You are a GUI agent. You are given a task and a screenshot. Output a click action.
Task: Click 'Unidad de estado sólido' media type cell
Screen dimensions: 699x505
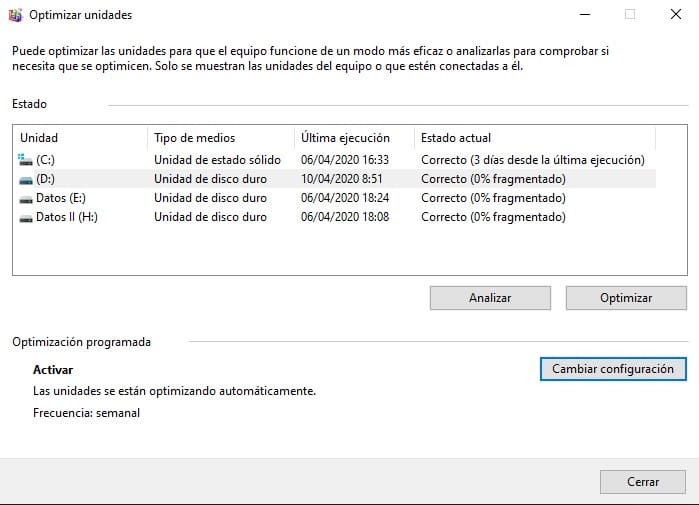point(218,160)
